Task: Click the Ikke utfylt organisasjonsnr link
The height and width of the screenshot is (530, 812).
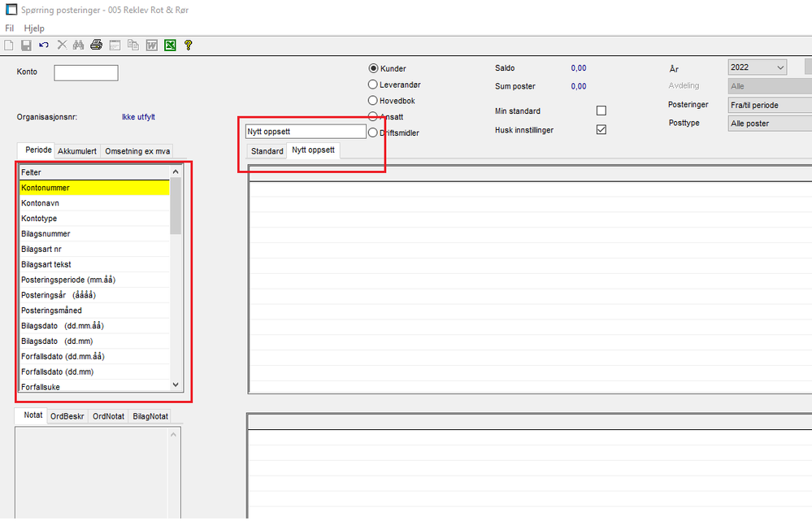Action: click(x=138, y=117)
